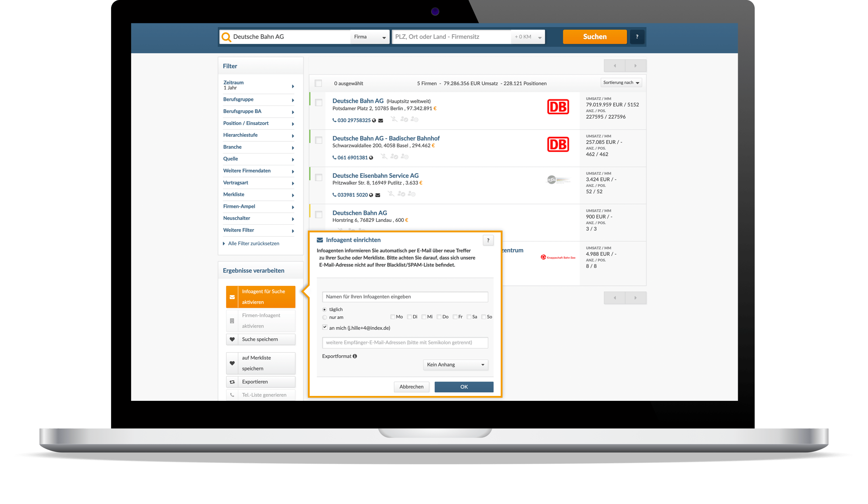Check the Mo weekday checkbox
Screen dimensions: 868x504
pyautogui.click(x=392, y=317)
